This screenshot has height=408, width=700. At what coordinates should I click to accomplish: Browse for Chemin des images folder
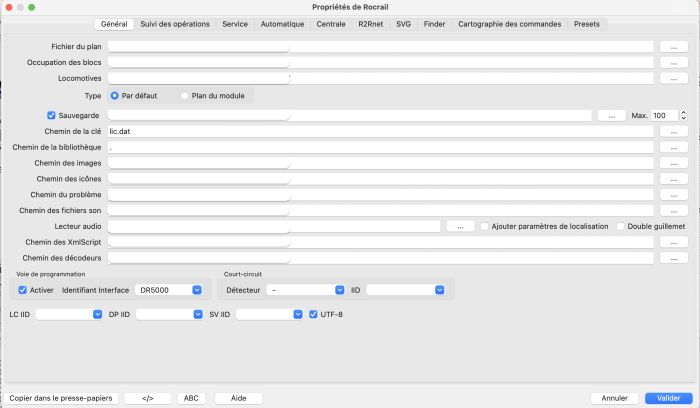(674, 163)
